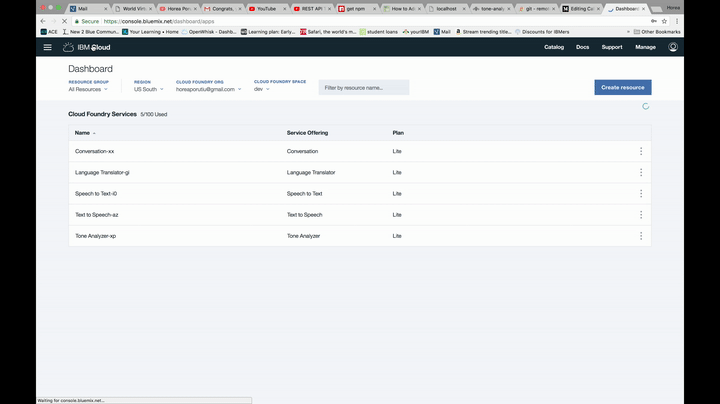This screenshot has width=720, height=404.
Task: Open the Conversation-xx service
Action: coord(94,151)
